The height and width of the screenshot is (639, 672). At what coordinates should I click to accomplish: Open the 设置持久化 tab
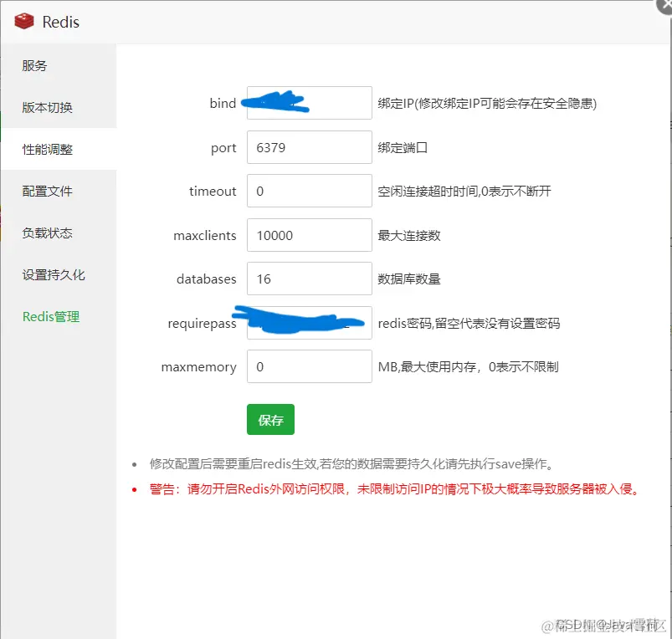pos(59,275)
